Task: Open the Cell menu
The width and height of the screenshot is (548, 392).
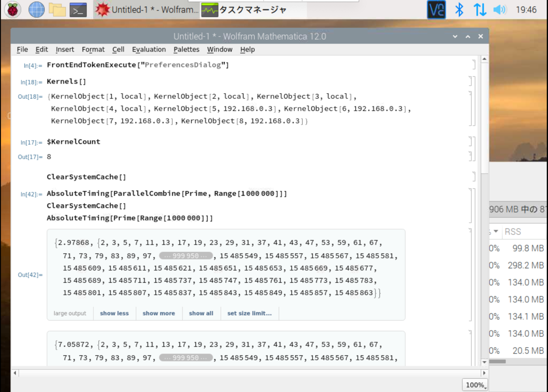Action: point(118,49)
